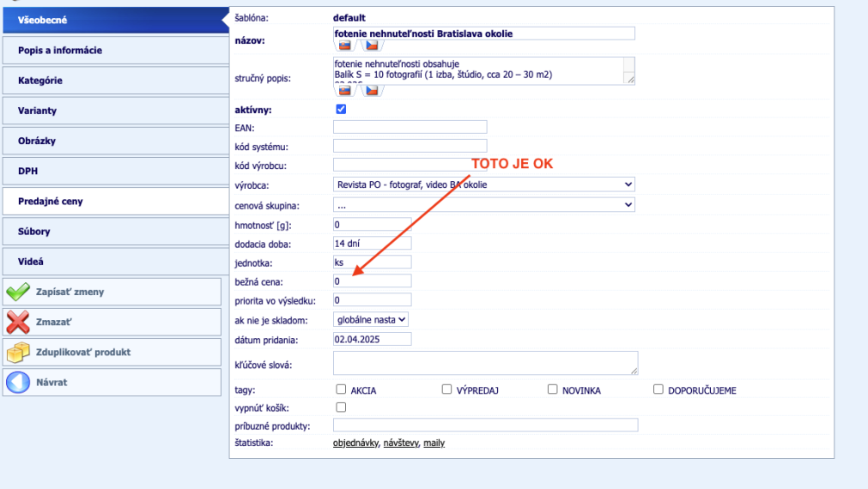Click the green checkmark Zapísať zmeny icon
The height and width of the screenshot is (489, 868).
[18, 292]
